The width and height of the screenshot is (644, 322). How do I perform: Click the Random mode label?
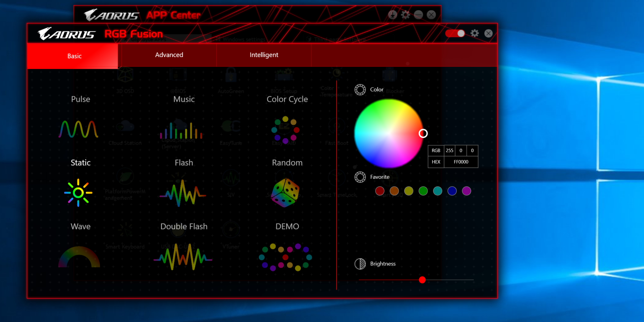287,163
